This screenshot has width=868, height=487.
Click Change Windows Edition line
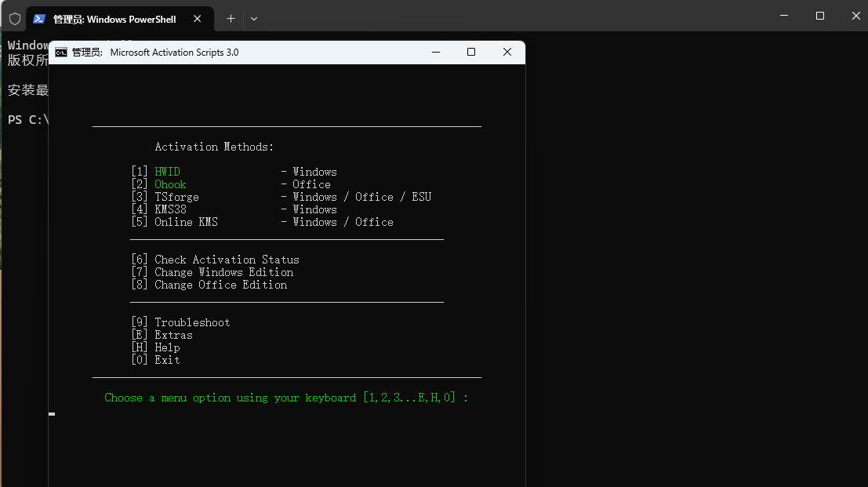pyautogui.click(x=212, y=272)
